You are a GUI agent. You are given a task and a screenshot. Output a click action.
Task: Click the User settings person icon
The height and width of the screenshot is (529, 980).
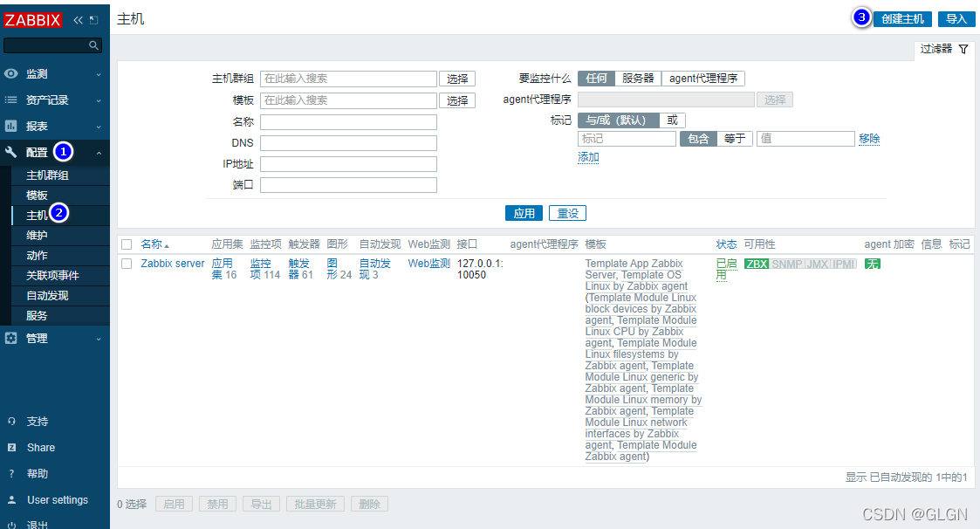click(11, 500)
